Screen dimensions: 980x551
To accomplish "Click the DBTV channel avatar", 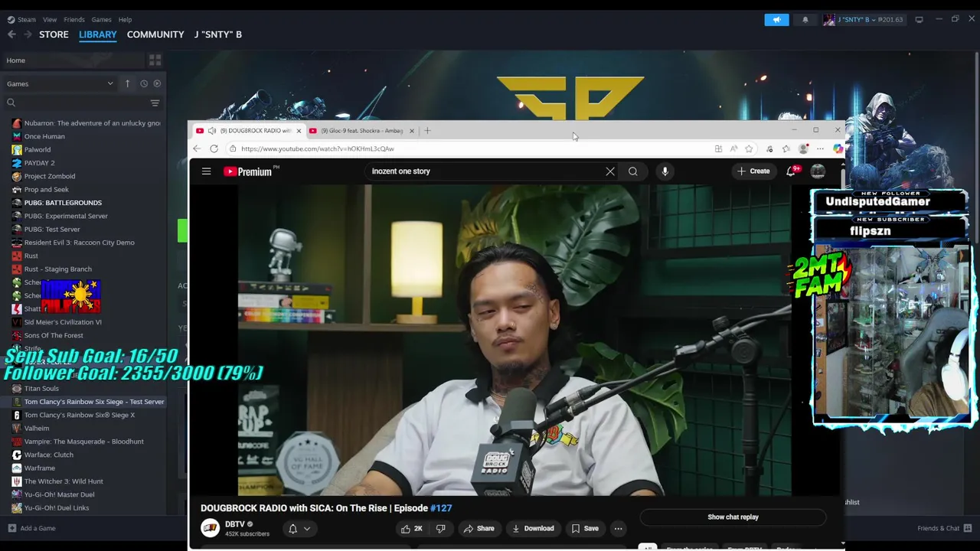I will coord(210,528).
